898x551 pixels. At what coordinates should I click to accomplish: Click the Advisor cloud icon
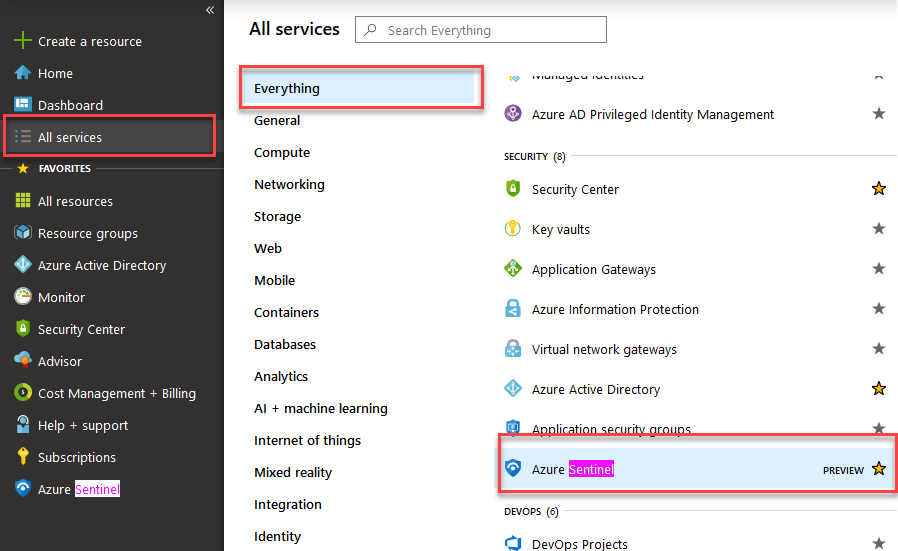23,361
